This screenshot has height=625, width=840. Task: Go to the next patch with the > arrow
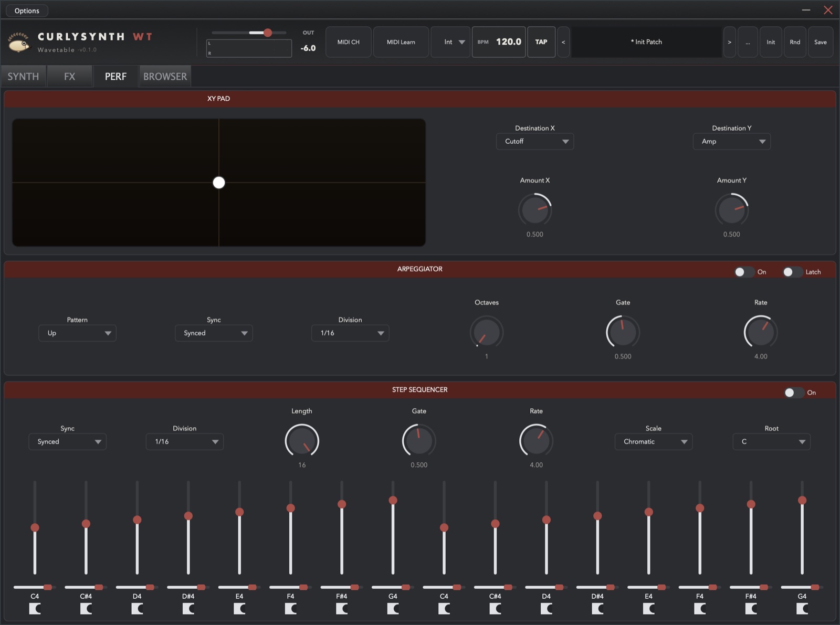pos(729,42)
